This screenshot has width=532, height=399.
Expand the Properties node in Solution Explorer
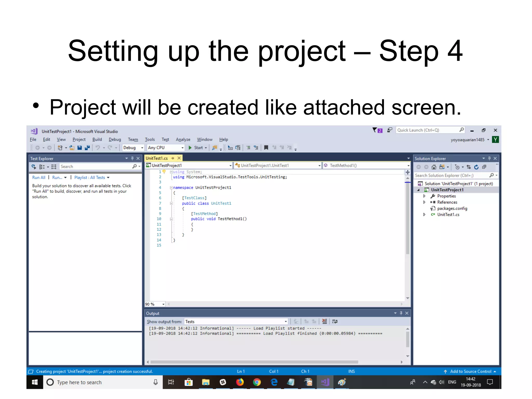click(424, 196)
